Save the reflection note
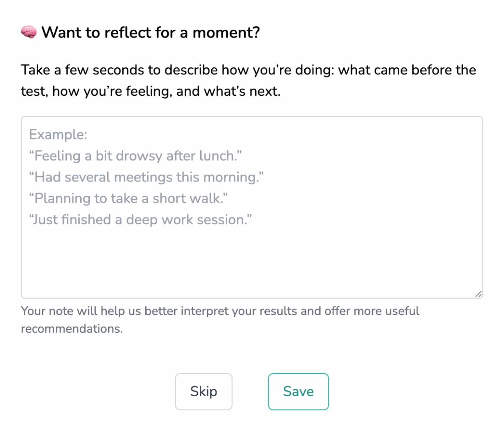The height and width of the screenshot is (431, 504). pos(298,392)
